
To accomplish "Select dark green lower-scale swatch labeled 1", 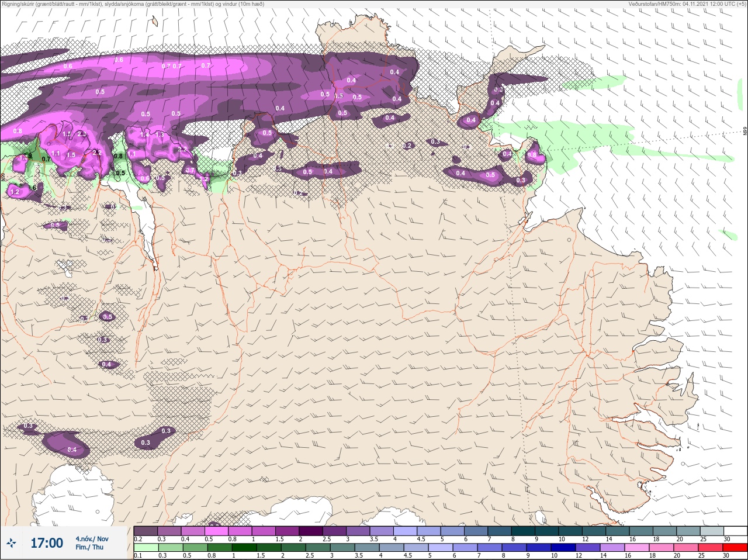I will point(244,548).
